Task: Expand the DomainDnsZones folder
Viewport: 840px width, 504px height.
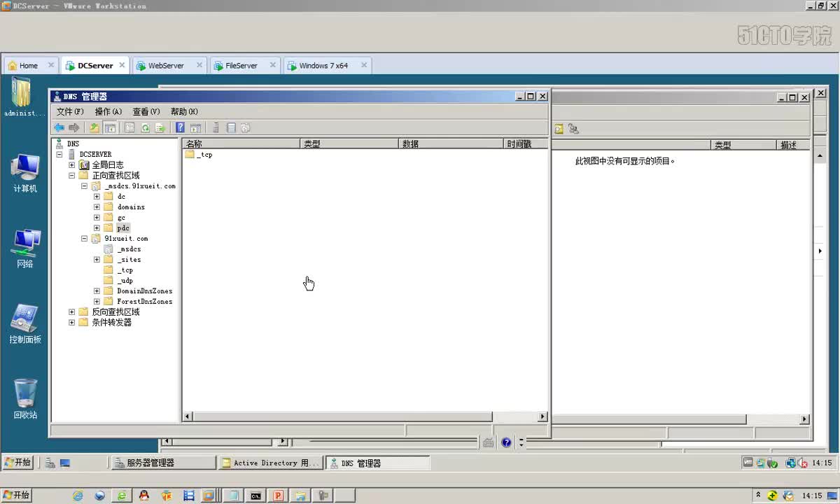Action: (x=97, y=290)
